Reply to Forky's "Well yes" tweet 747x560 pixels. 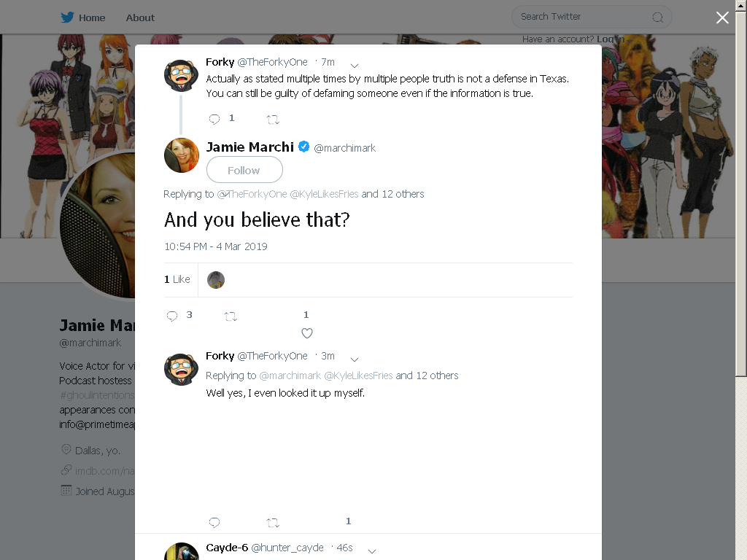click(214, 522)
